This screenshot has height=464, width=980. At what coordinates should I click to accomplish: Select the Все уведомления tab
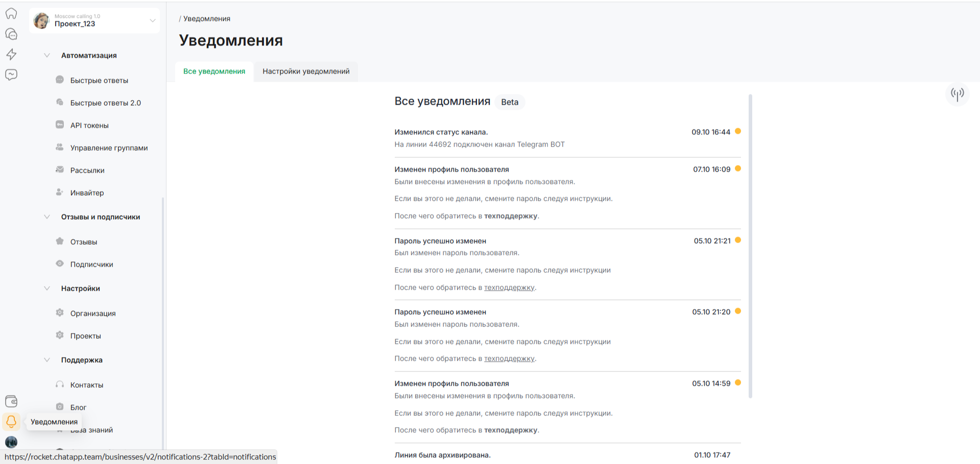[x=214, y=71]
